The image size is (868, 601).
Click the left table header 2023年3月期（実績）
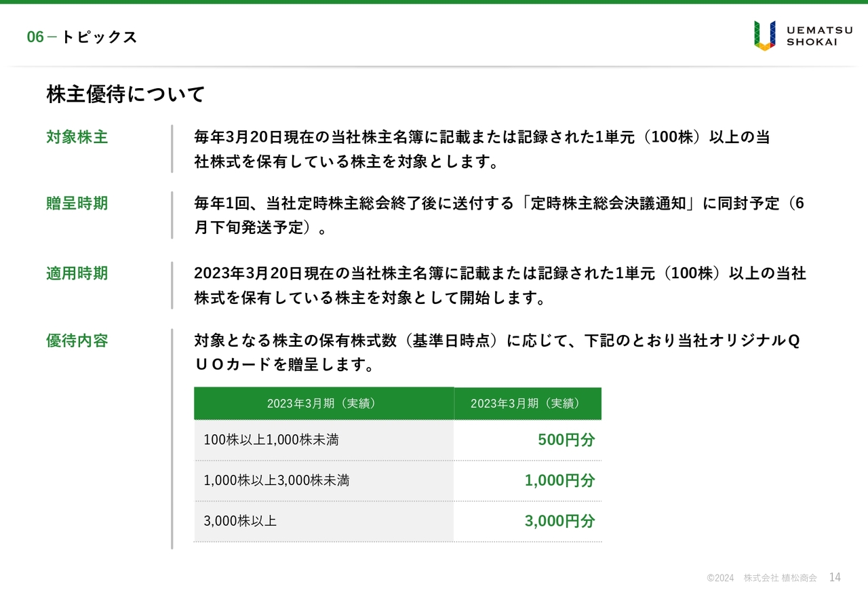(323, 404)
